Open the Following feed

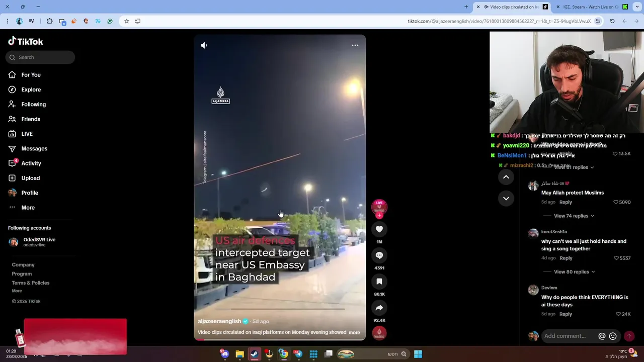coord(27,104)
